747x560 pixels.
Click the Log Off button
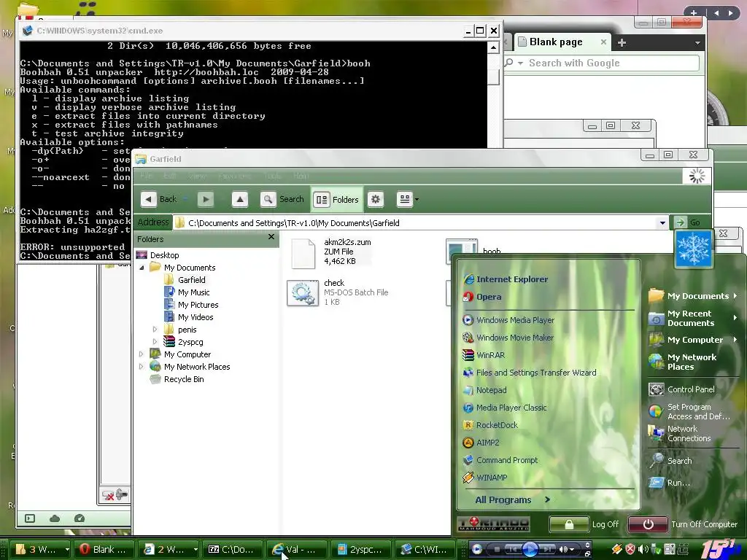coord(584,524)
